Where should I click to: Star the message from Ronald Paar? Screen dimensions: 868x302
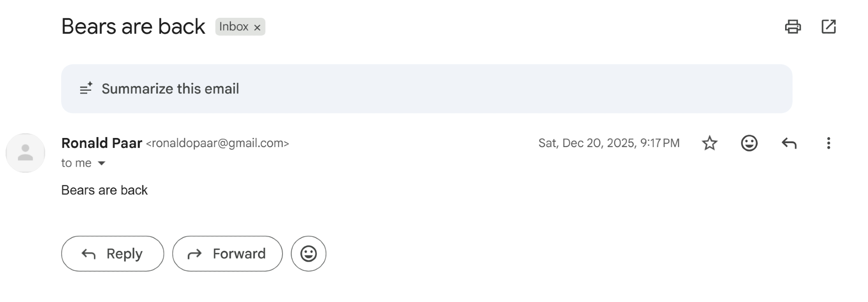click(710, 143)
